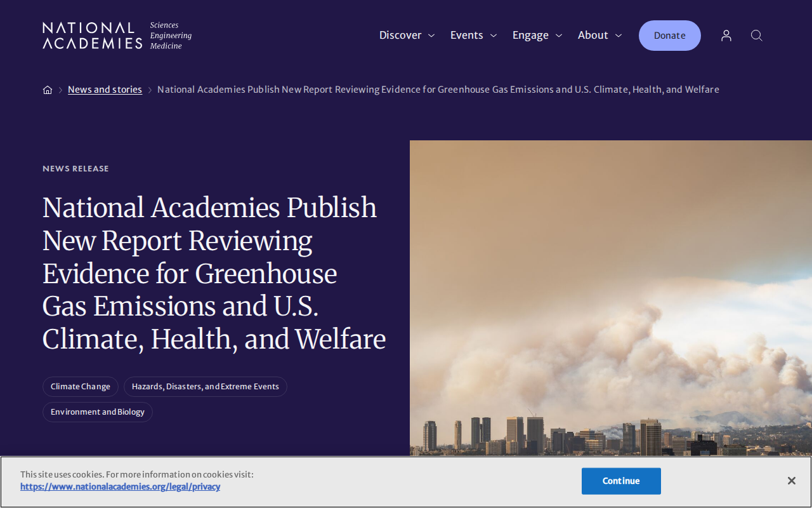This screenshot has height=508, width=812.
Task: Open the Discover menu
Action: coord(400,36)
